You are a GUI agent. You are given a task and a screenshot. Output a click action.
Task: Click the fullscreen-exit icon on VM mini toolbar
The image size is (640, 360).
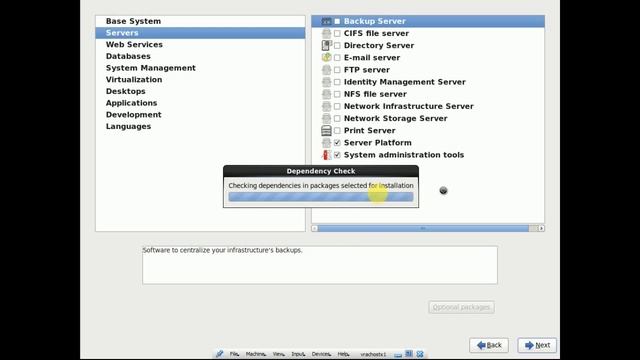click(409, 354)
